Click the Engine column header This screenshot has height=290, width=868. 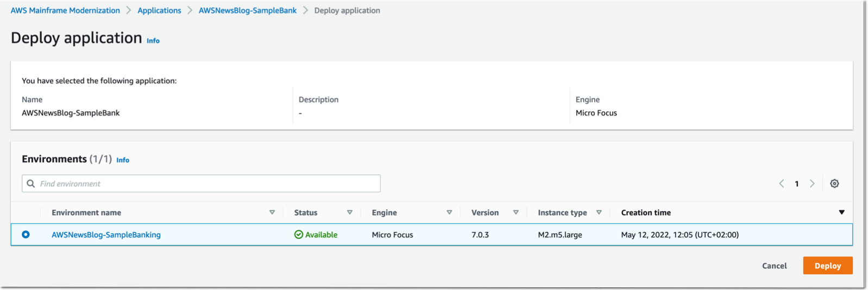385,212
